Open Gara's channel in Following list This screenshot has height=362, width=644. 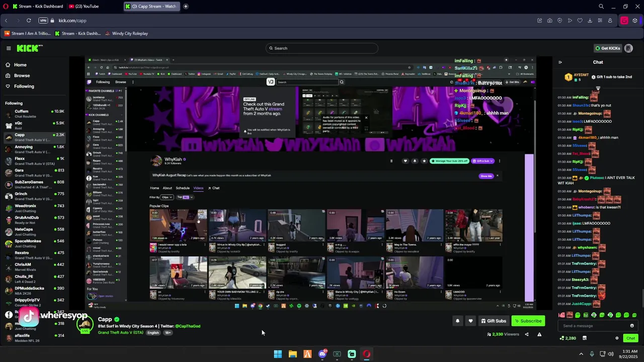pyautogui.click(x=34, y=172)
